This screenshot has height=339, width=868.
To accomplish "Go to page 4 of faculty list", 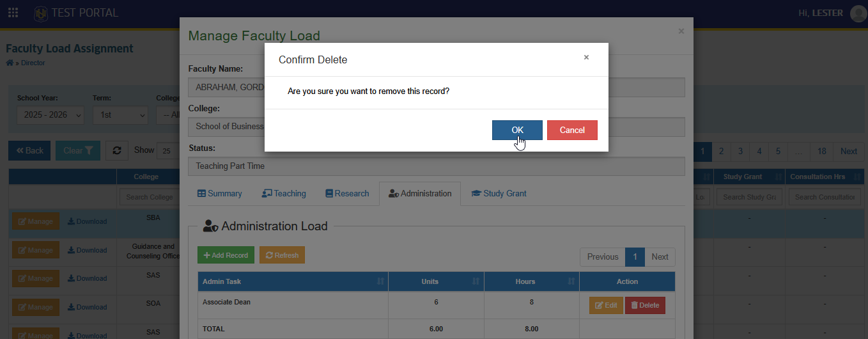I will (x=759, y=151).
